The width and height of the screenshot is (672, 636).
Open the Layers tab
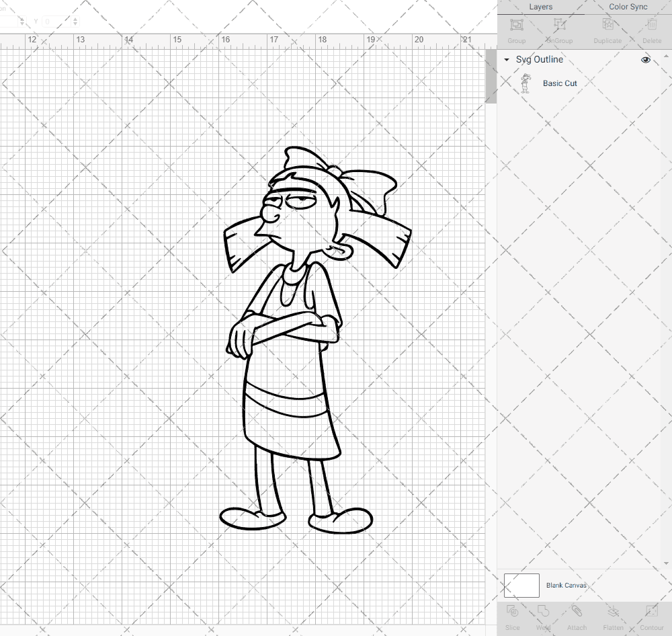540,7
